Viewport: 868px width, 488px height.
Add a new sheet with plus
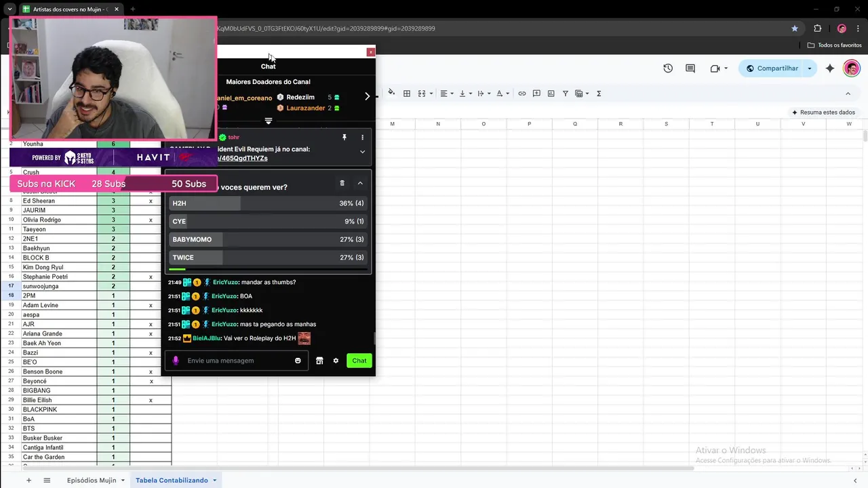pos(28,481)
